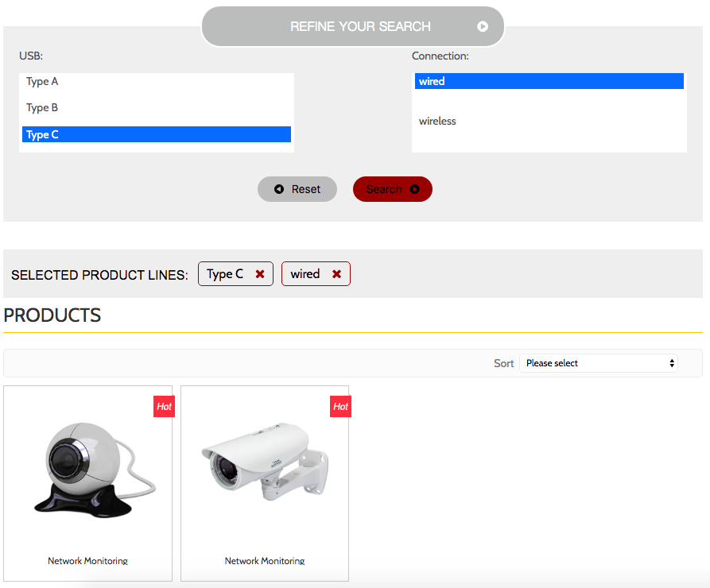Select Type B in the USB list
710x588 pixels.
(42, 108)
